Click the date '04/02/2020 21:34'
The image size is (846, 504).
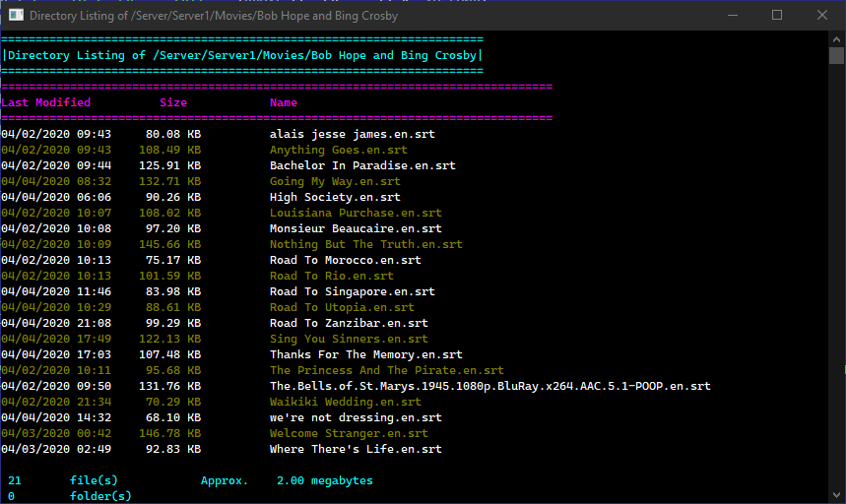pos(56,402)
